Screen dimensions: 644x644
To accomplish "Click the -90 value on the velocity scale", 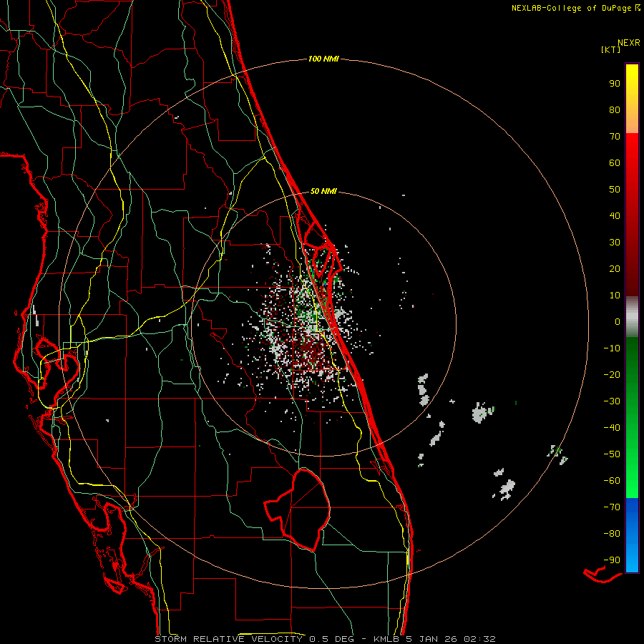I will [x=612, y=560].
